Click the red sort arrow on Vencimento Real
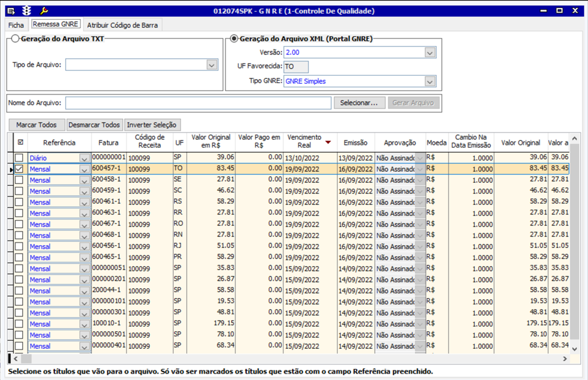Viewport: 588px width, 380px height. click(328, 142)
